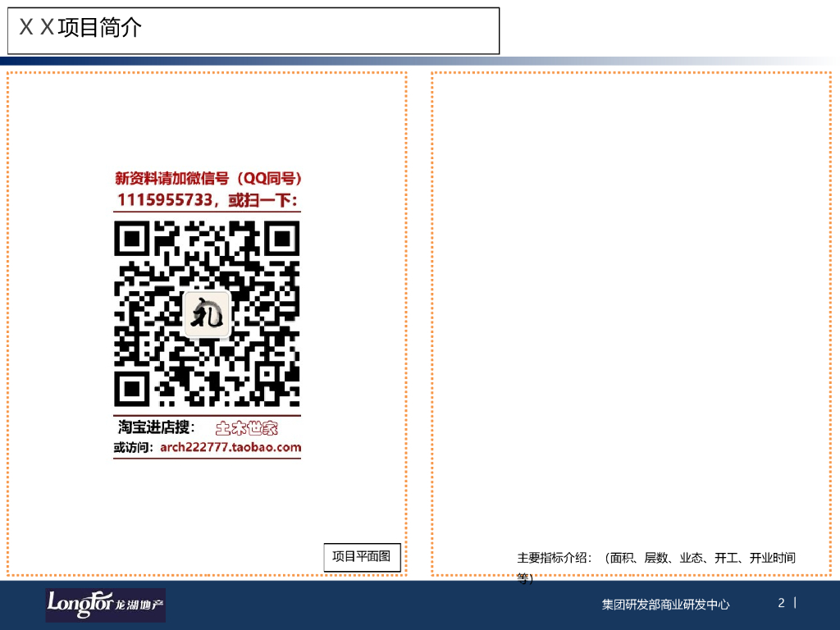This screenshot has height=630, width=840.
Task: Click the red '土木世家' shop name
Action: (246, 427)
